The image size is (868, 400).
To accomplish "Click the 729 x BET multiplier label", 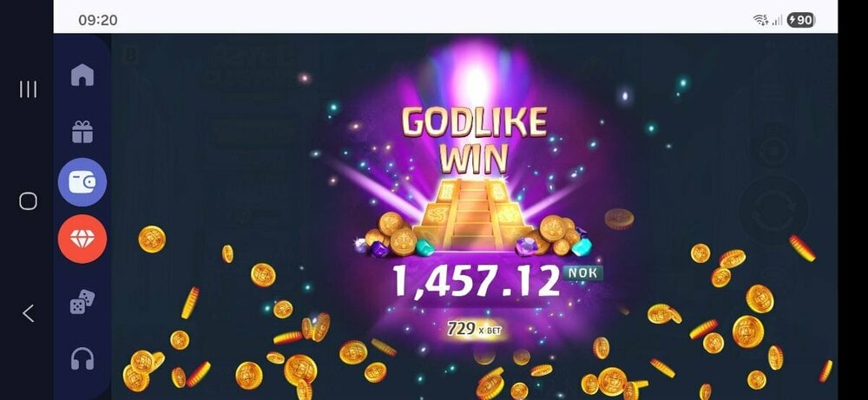I will (x=475, y=329).
